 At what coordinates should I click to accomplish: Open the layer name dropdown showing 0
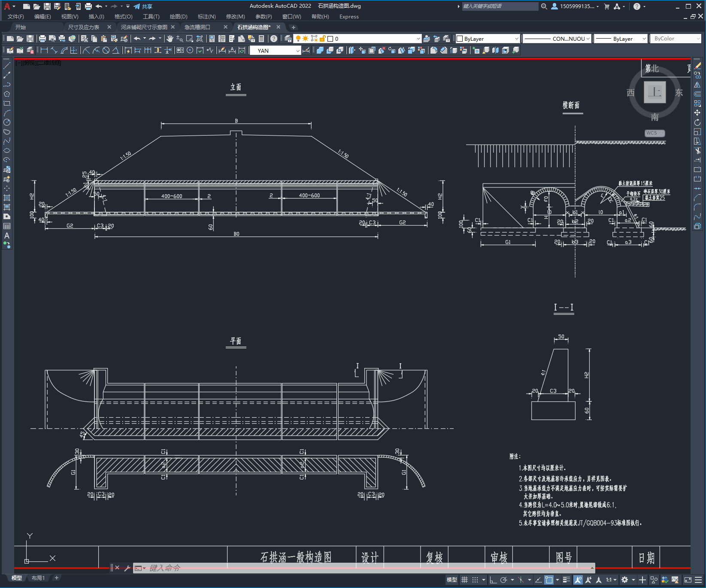[357, 39]
